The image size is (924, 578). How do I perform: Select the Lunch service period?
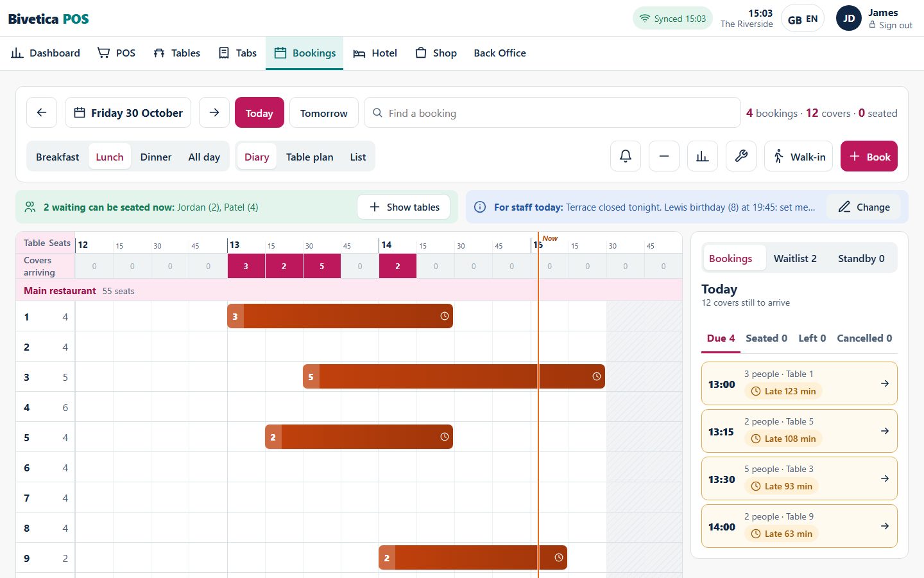[110, 157]
